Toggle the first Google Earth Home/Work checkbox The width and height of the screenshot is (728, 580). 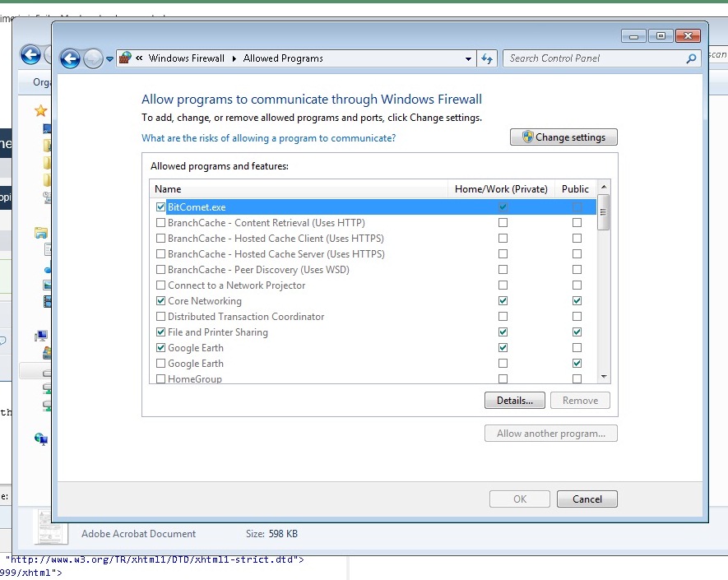coord(503,348)
